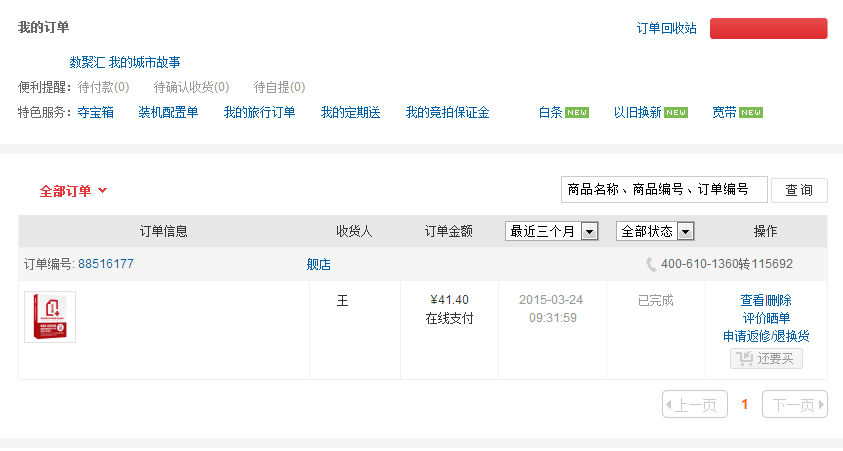Open 订单回收站 link
The height and width of the screenshot is (451, 843).
(666, 28)
